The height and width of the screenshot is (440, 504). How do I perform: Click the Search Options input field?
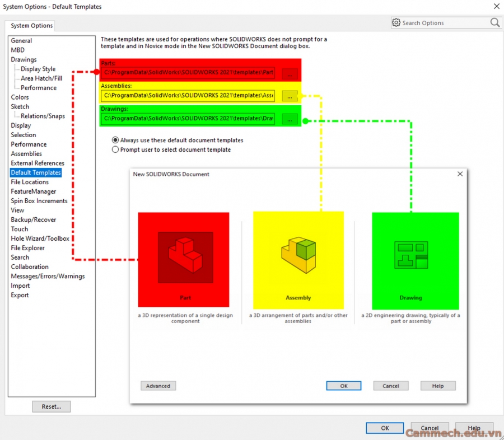tap(445, 23)
